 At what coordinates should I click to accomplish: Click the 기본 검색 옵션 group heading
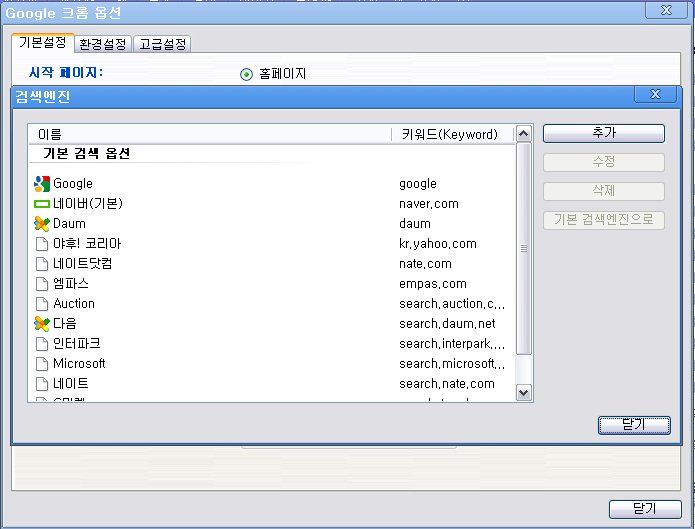[87, 153]
